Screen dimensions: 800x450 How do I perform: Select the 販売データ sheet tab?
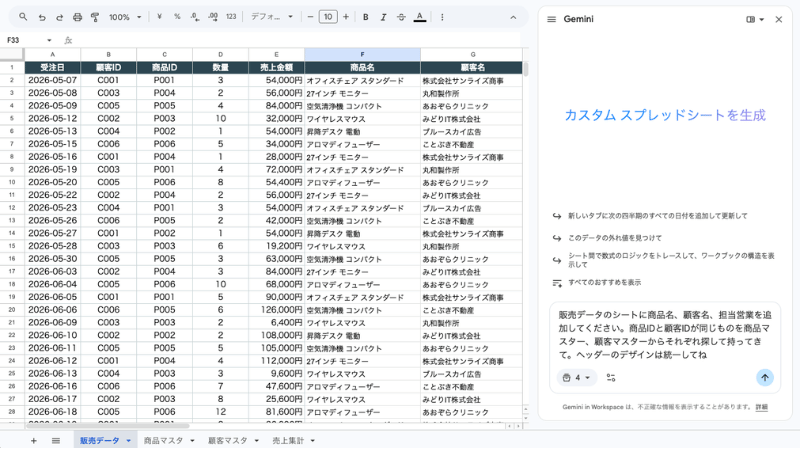coord(99,441)
